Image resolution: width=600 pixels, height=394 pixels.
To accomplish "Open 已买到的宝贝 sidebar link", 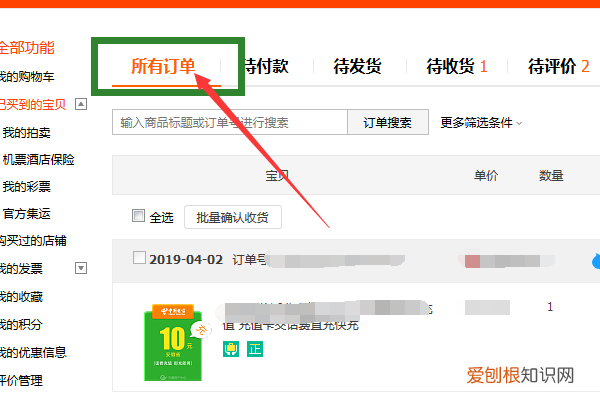I will [x=33, y=104].
